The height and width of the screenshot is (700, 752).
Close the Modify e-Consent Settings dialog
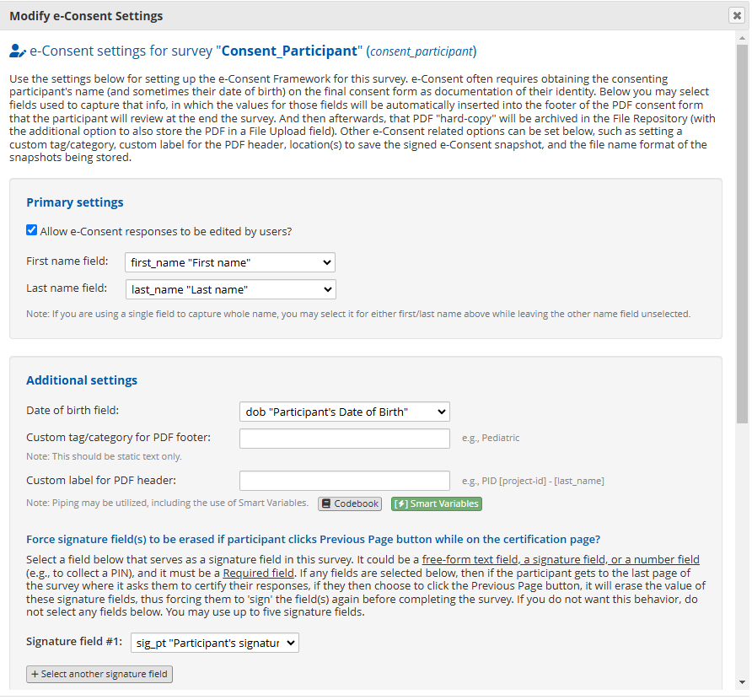[738, 15]
